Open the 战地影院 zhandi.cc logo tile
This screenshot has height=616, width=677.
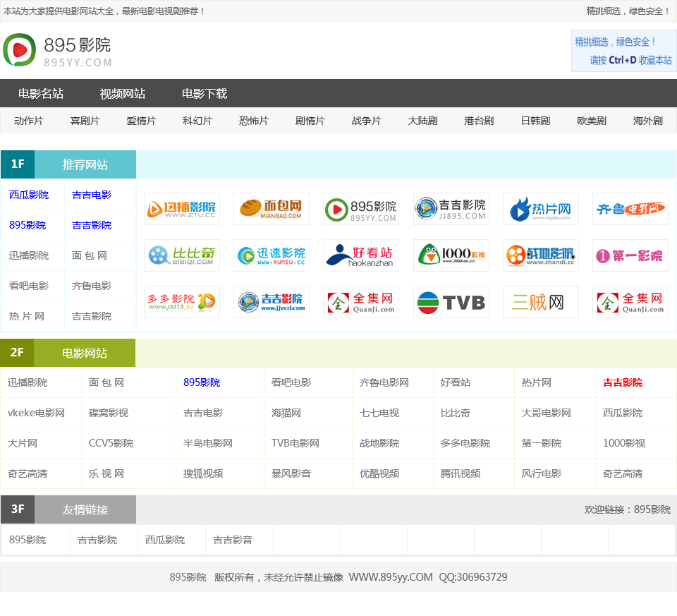coord(541,255)
